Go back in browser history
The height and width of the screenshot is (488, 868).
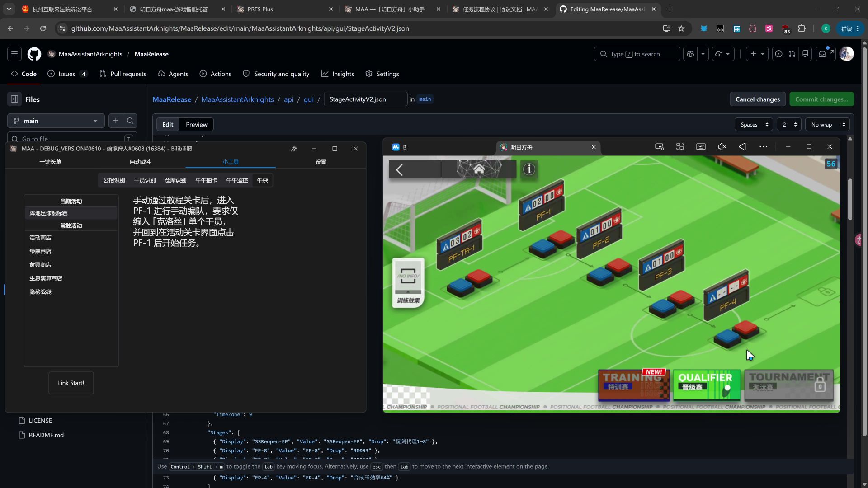tap(10, 28)
